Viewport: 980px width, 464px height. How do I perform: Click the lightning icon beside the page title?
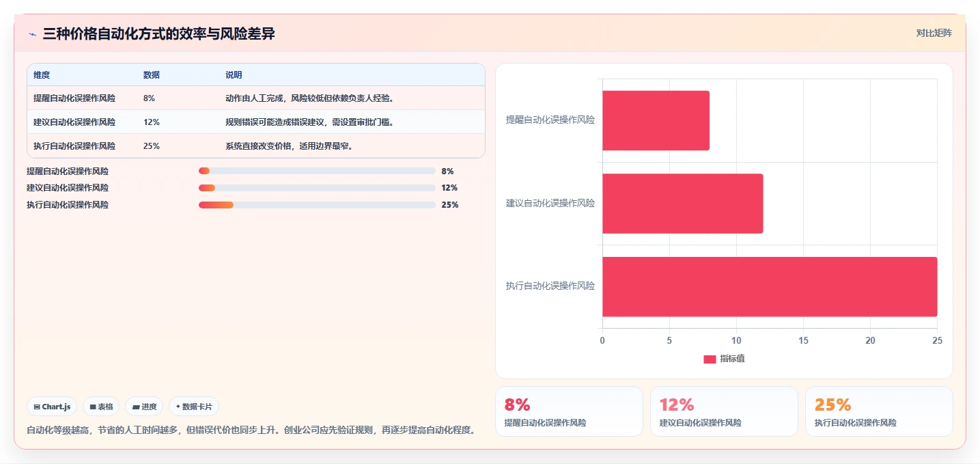coord(32,34)
